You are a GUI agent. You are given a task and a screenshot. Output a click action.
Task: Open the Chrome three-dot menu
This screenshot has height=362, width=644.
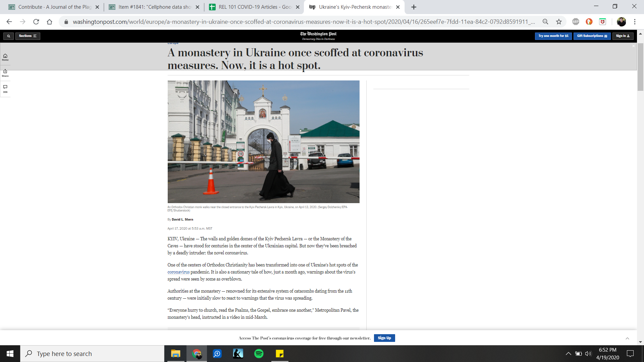tap(635, 22)
